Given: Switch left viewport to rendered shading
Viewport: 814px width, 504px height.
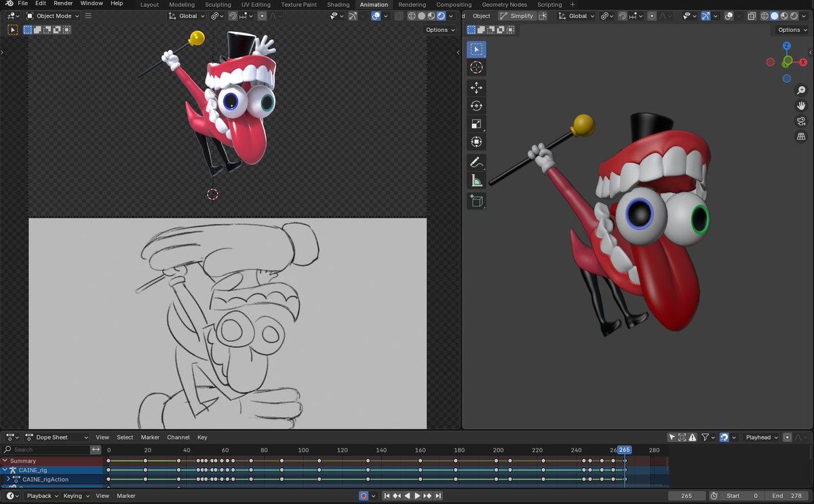Looking at the screenshot, I should click(x=442, y=16).
